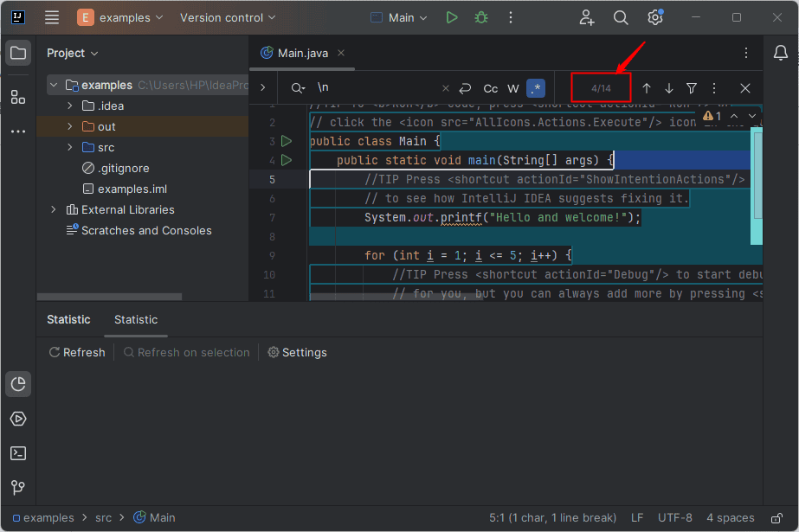
Task: Click src breadcrumb in status bar
Action: point(103,518)
